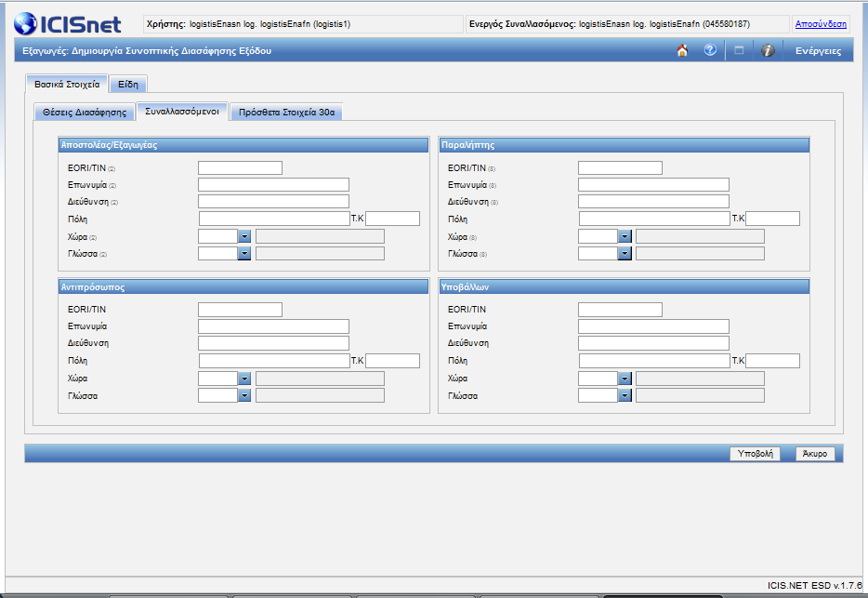
Task: Open the Πρόσθετα Στοιχεία 30α sub-tab
Action: point(286,112)
